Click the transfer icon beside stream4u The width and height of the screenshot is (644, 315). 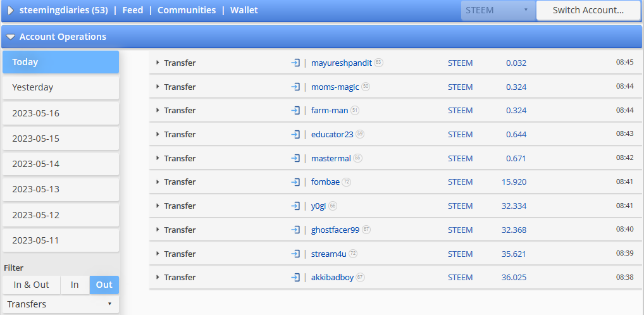[x=295, y=254]
